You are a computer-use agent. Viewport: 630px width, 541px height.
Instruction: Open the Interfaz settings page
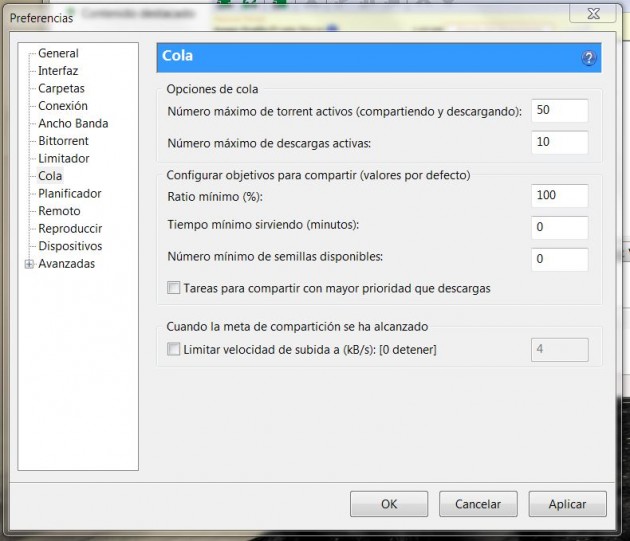coord(58,71)
